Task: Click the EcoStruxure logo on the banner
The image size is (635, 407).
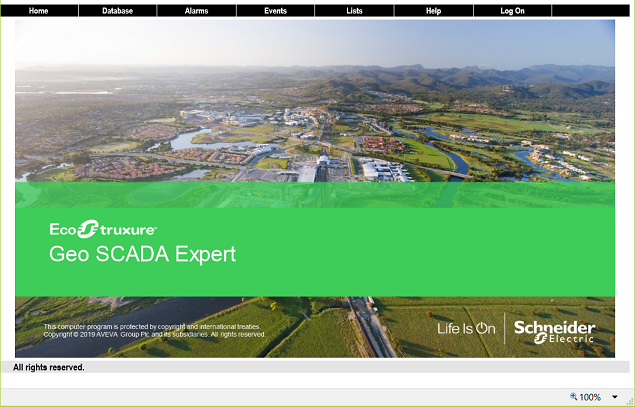Action: [x=103, y=229]
